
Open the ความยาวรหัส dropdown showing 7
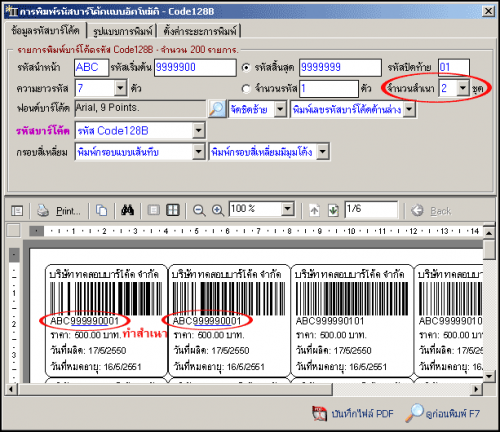[x=120, y=88]
